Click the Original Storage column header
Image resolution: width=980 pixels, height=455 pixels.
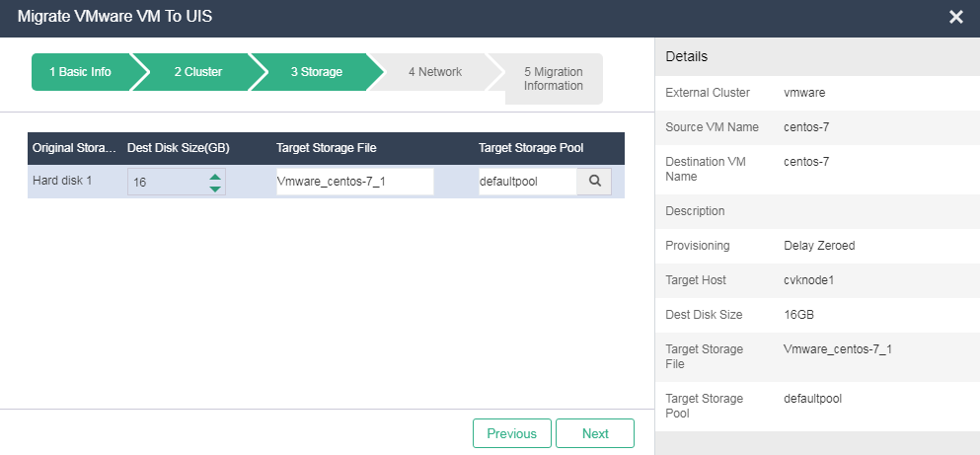pyautogui.click(x=74, y=148)
